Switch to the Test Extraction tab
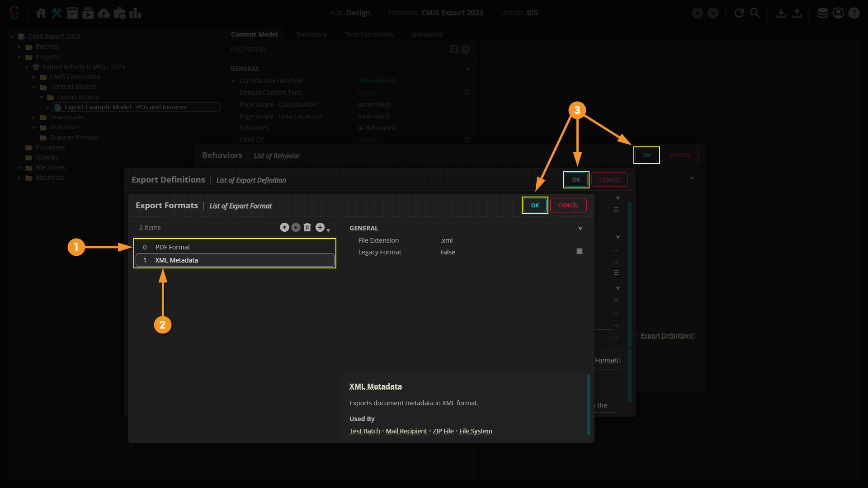868x488 pixels. (x=369, y=34)
